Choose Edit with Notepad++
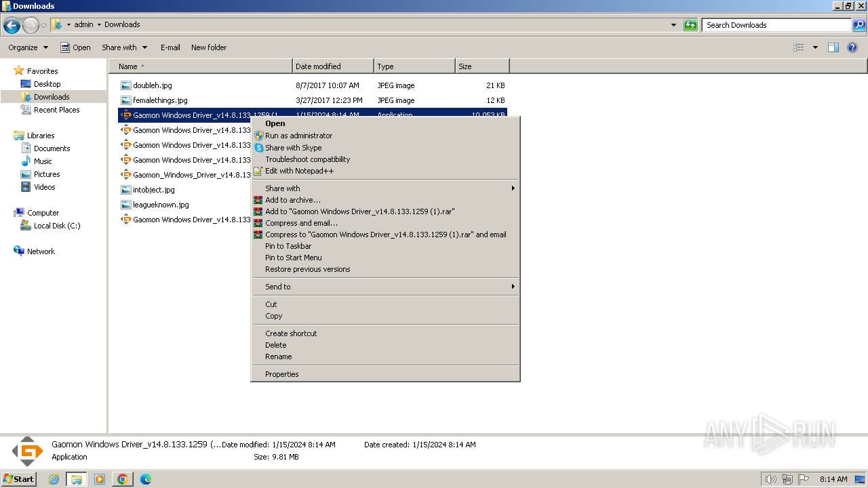 [x=385, y=171]
